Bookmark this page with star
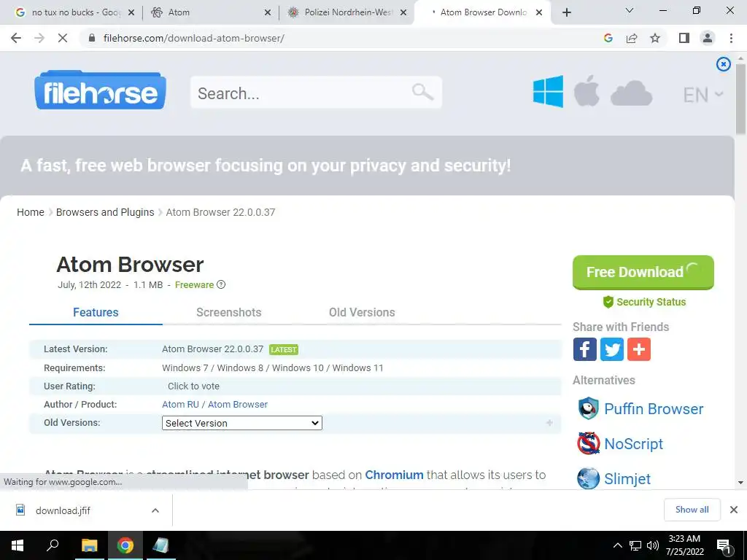Screen dimensions: 747x560 point(655,38)
